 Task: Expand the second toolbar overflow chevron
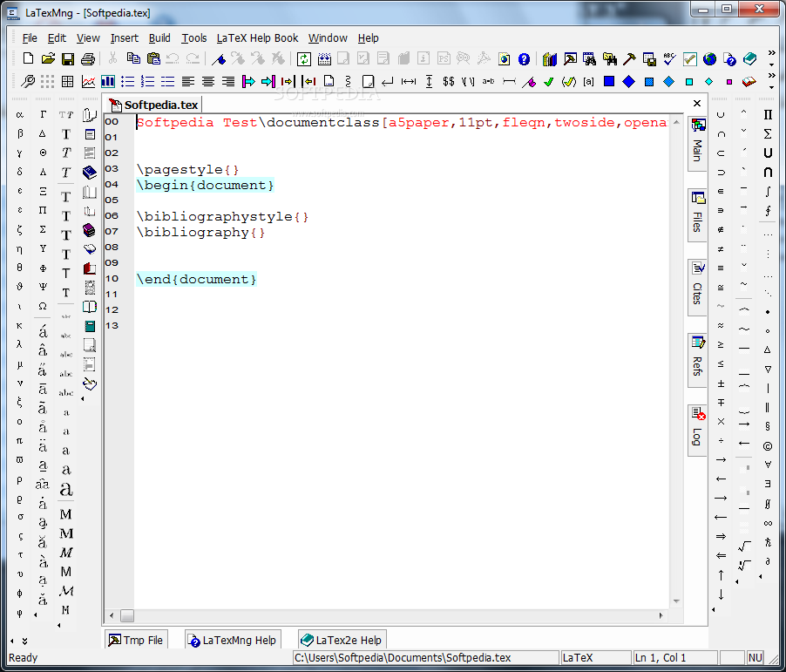pos(771,76)
